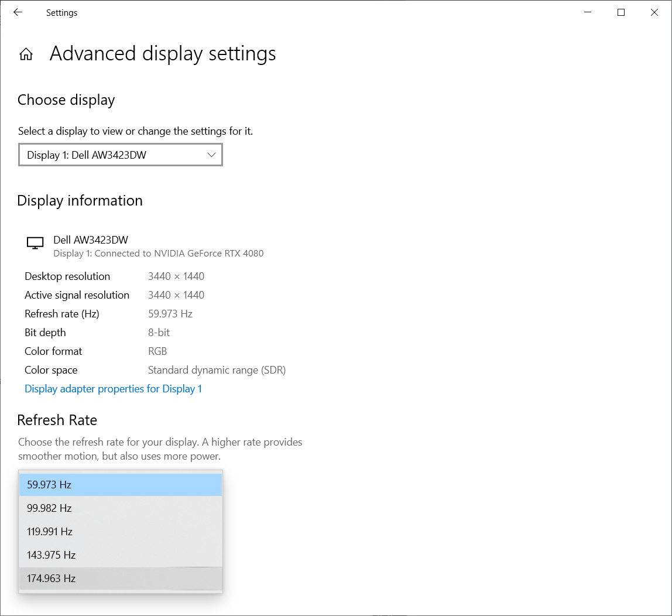Viewport: 672px width, 616px height.
Task: Click the Select a display instruction text
Action: [x=135, y=131]
